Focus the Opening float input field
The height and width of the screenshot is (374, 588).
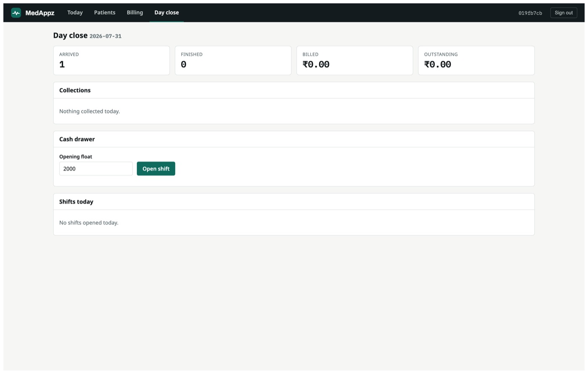[96, 169]
